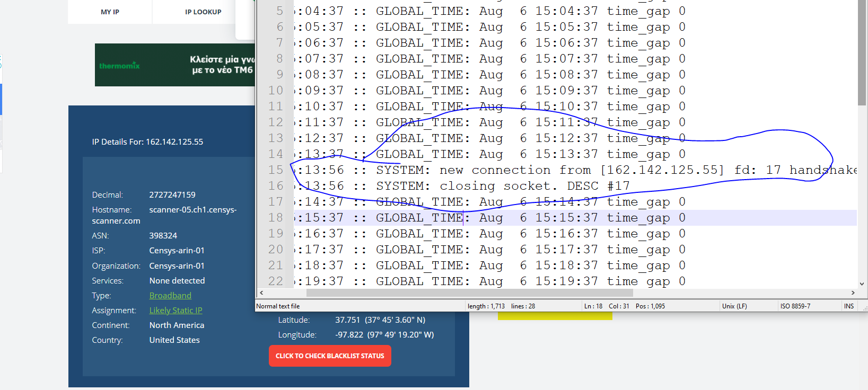Click hostname scanner-05.ch1.censys-scanner.com
The width and height of the screenshot is (868, 390).
tap(164, 215)
